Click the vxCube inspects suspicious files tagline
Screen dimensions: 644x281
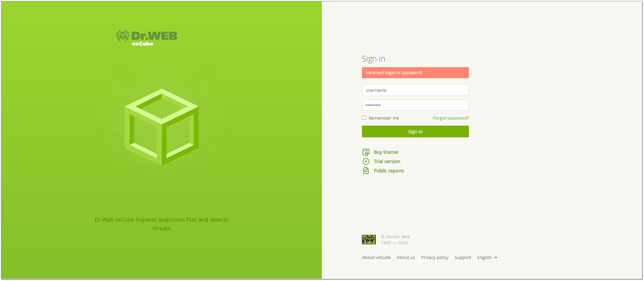[161, 224]
